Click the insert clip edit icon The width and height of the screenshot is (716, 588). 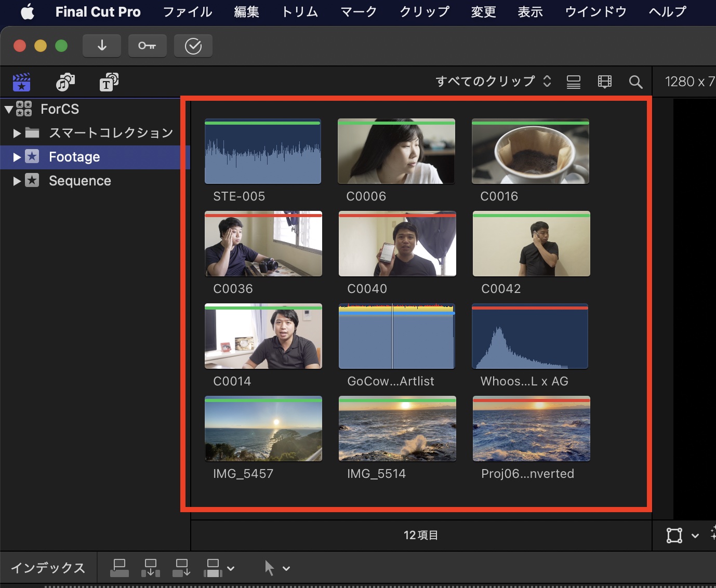[151, 568]
